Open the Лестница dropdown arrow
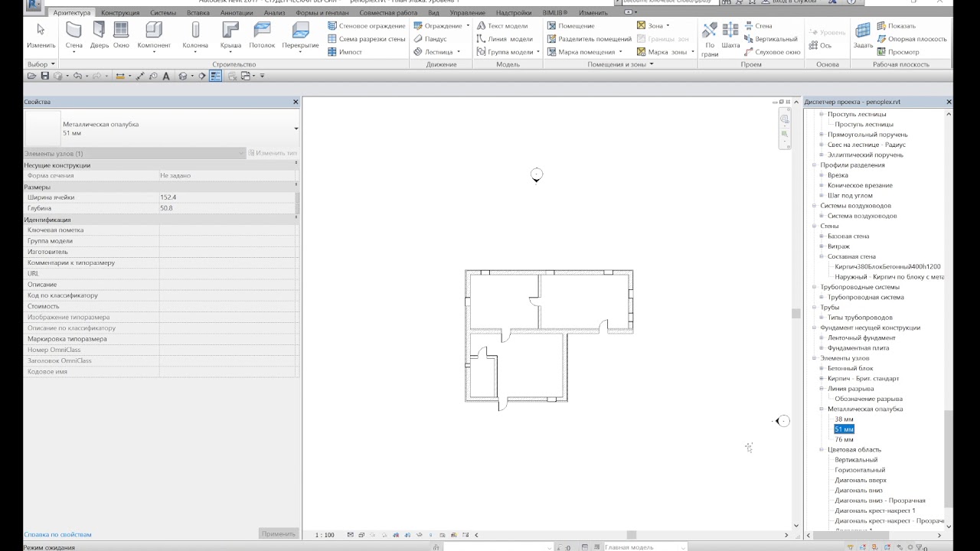Viewport: 980px width, 551px height. (x=459, y=52)
